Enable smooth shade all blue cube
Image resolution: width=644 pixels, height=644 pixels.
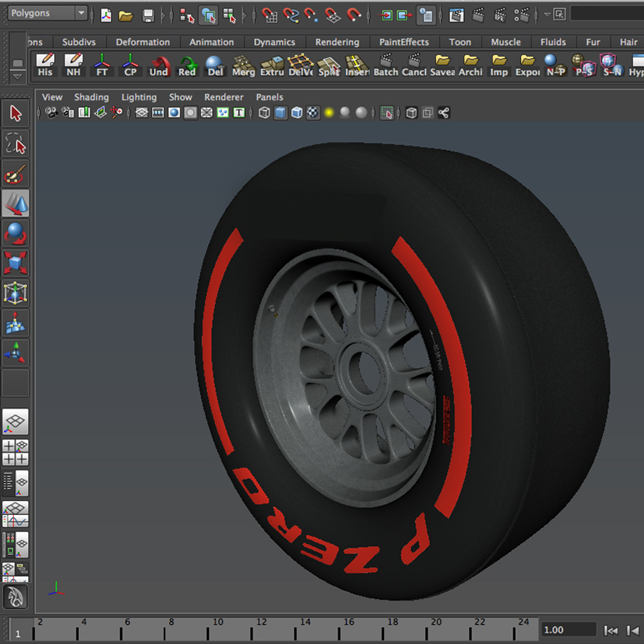281,113
